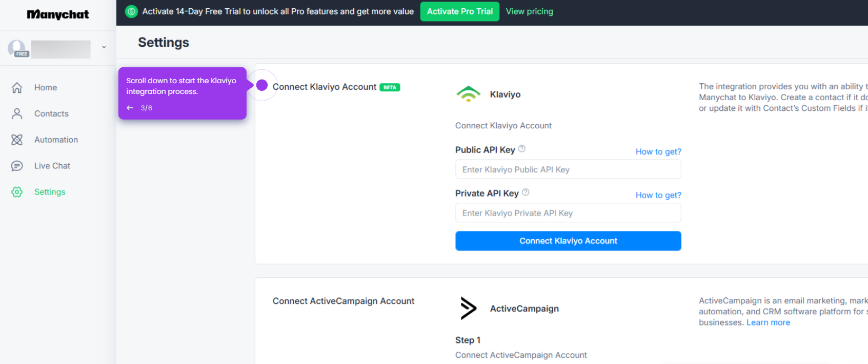Viewport: 868px width, 364px height.
Task: Focus the Klaviyo Private API Key field
Action: [568, 213]
